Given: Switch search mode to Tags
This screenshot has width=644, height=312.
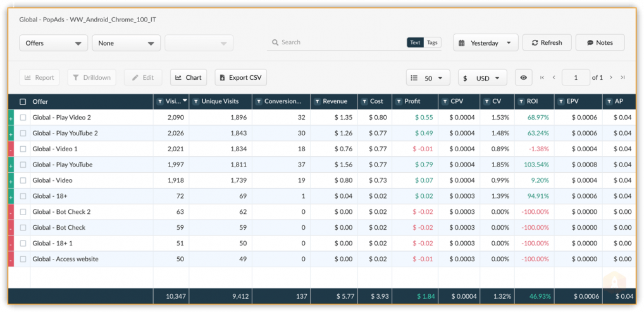Looking at the screenshot, I should (432, 42).
